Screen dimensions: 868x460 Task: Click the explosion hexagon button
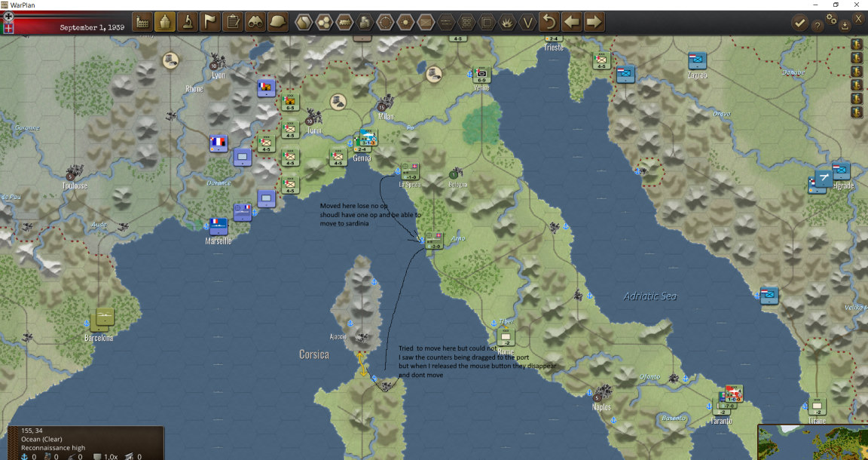pyautogui.click(x=508, y=22)
